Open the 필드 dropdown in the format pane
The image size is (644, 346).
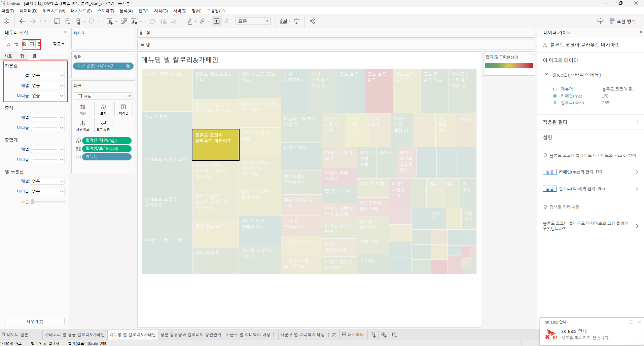tap(59, 44)
